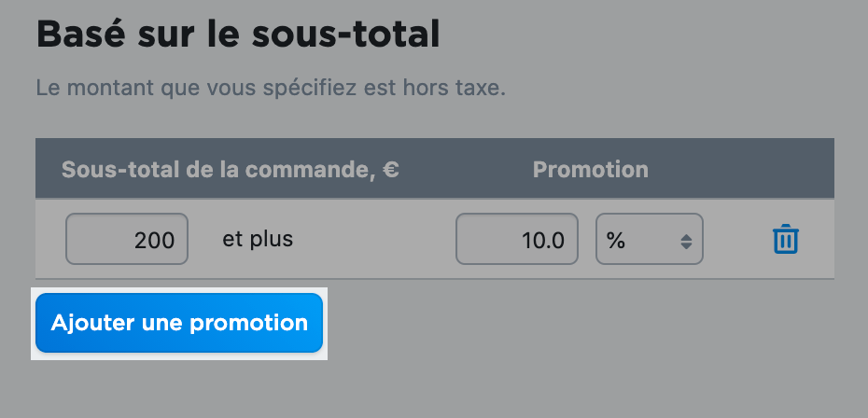
Task: Click the blue trash can icon
Action: click(x=786, y=239)
